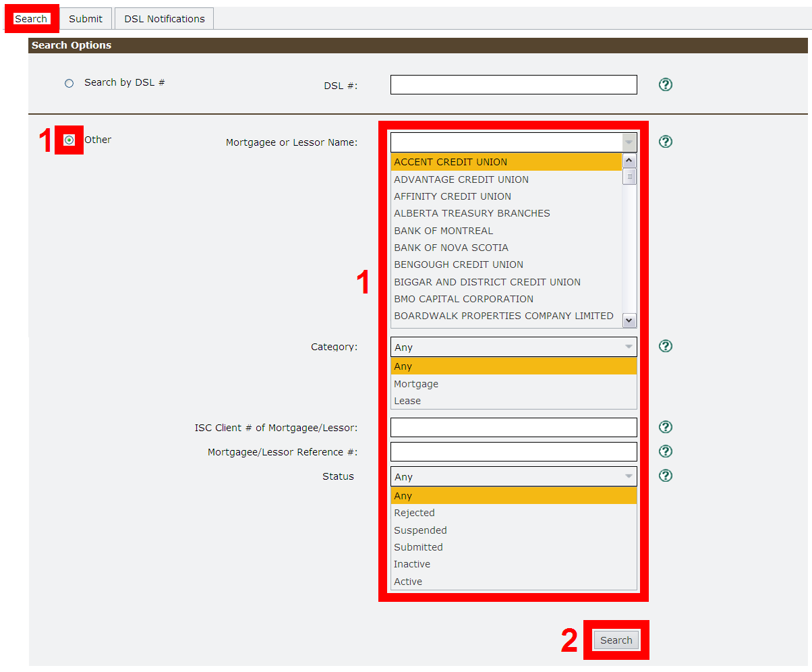
Task: Open help icon beside Status dropdown
Action: point(666,476)
